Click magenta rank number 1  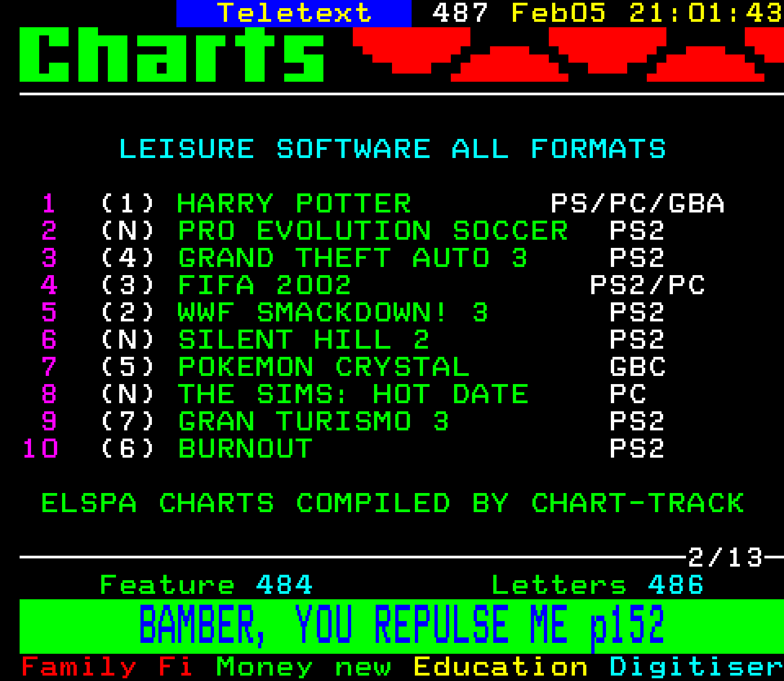[49, 204]
